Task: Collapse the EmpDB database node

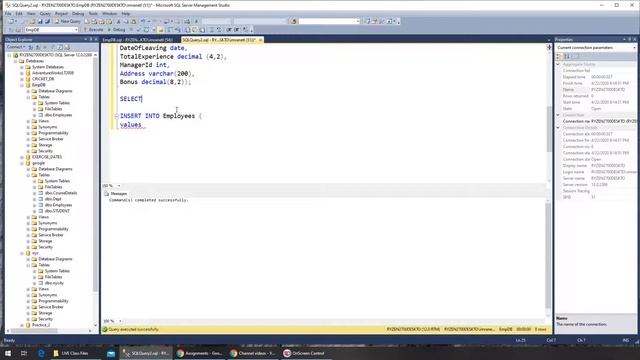Action: tap(22, 85)
